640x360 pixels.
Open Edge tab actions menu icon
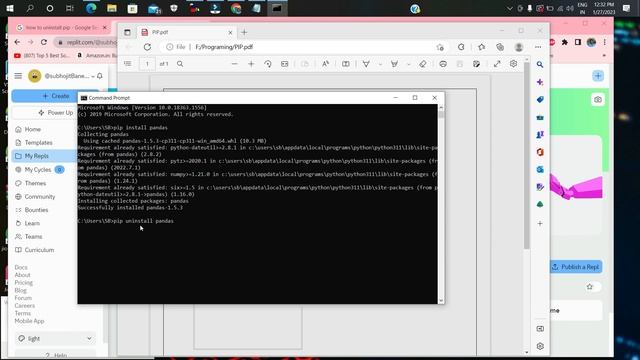click(x=127, y=32)
